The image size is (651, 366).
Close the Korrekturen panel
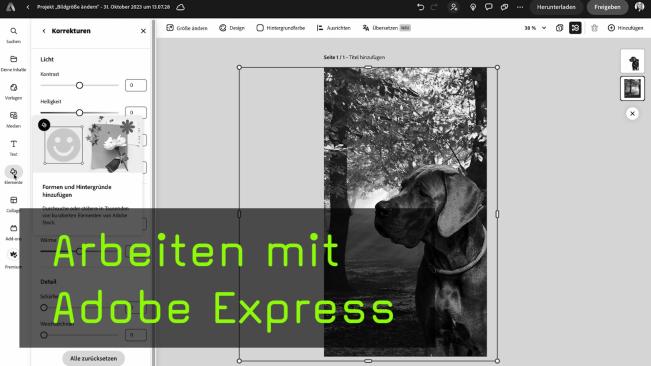pyautogui.click(x=143, y=31)
